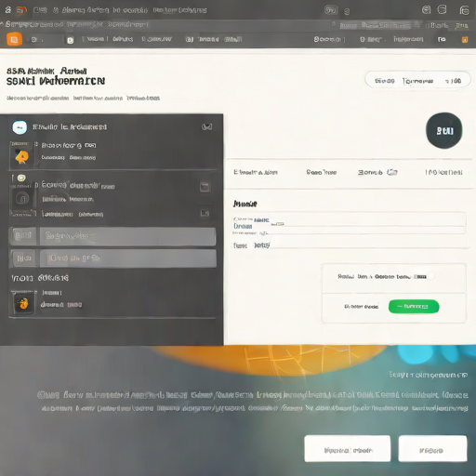Switch to third tab with the blue icon
This screenshot has width=476, height=476.
coord(377,172)
